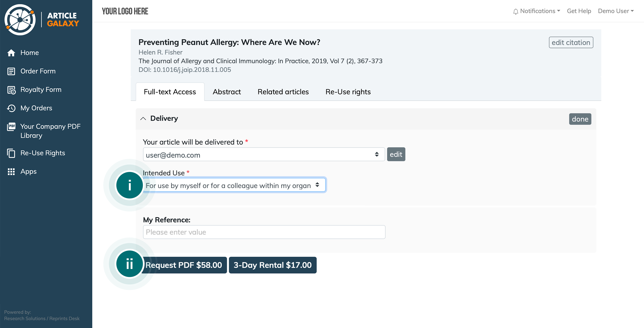Click the Notifications bell icon
The image size is (644, 328).
515,11
